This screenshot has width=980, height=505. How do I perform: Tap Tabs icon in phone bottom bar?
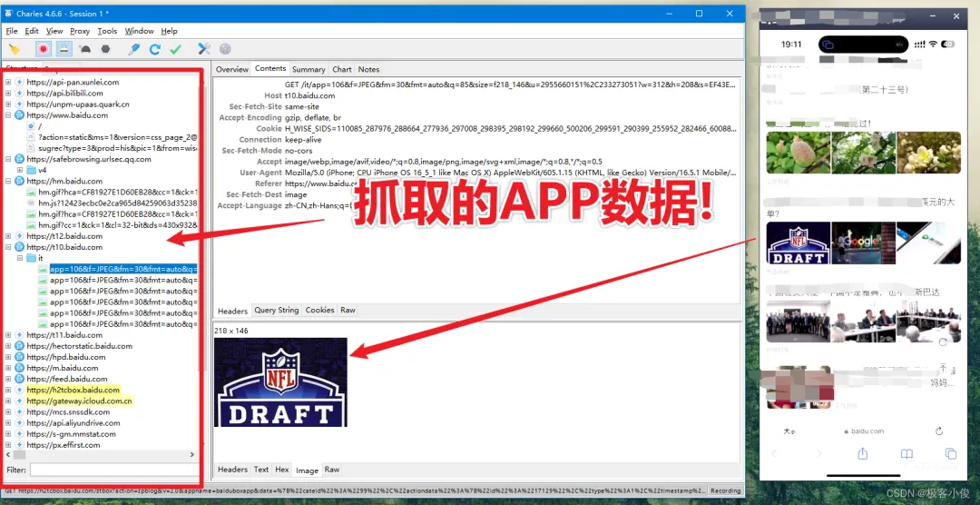pos(951,454)
